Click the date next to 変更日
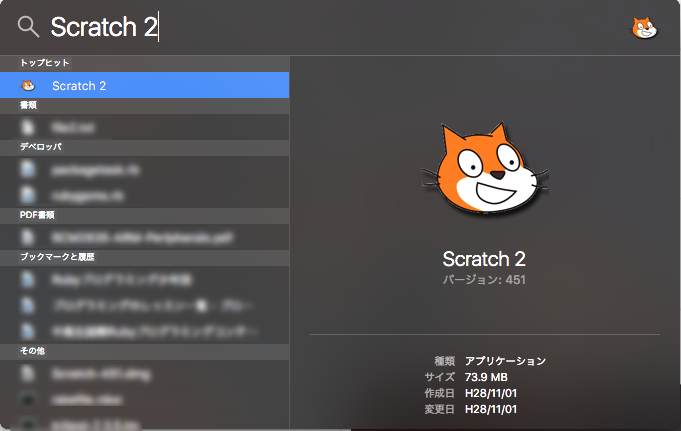 491,409
